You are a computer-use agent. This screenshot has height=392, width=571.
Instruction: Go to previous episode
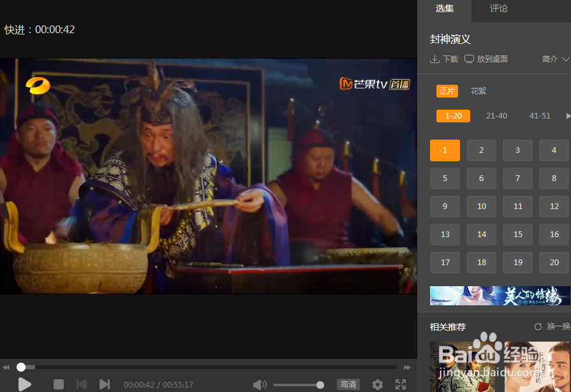click(x=82, y=384)
